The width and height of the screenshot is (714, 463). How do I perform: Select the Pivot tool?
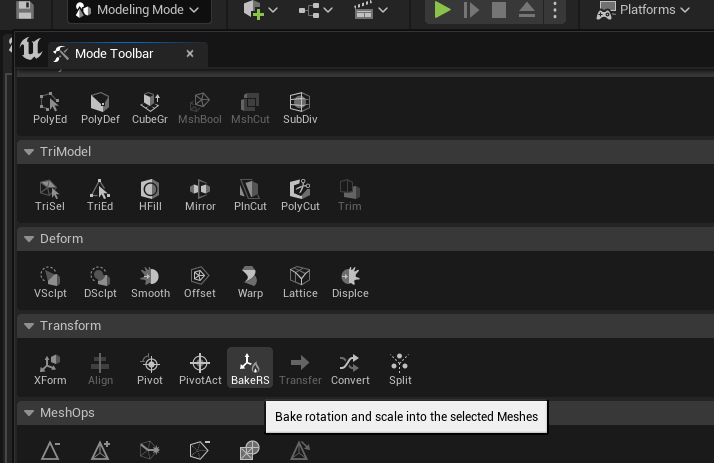pos(150,369)
